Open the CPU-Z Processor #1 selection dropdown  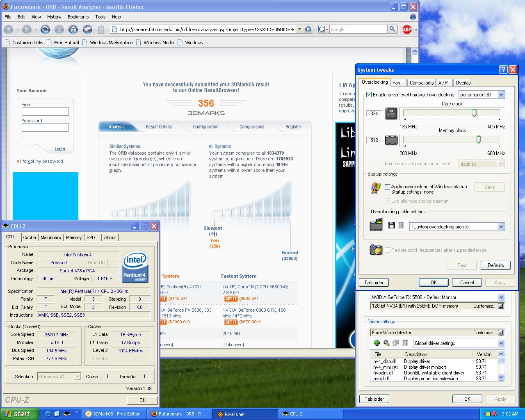[x=78, y=377]
